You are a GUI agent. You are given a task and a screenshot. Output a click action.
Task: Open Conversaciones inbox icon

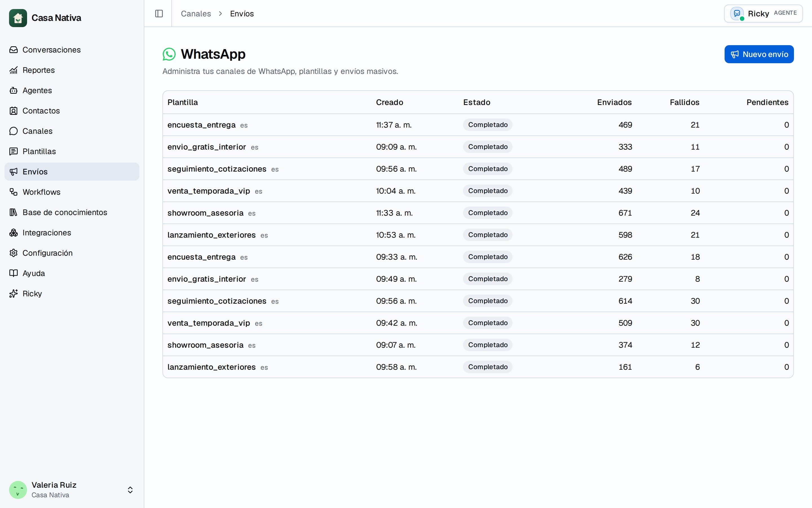(x=14, y=50)
